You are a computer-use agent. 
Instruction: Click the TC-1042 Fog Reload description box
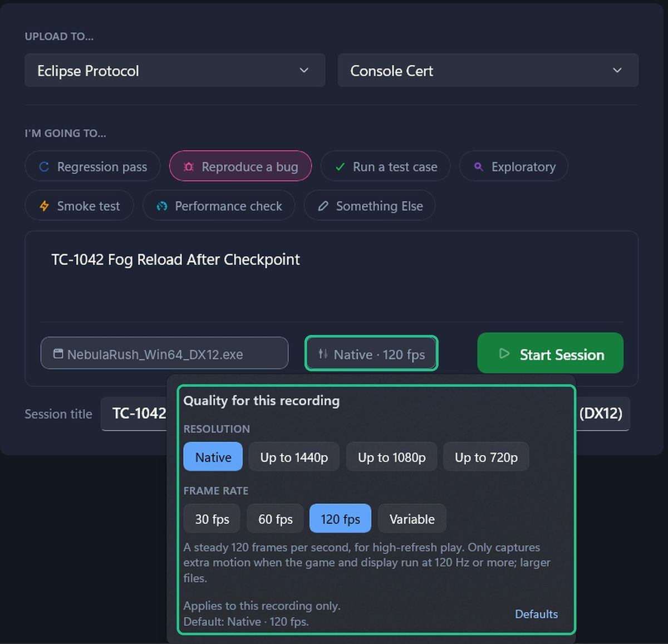[x=331, y=277]
